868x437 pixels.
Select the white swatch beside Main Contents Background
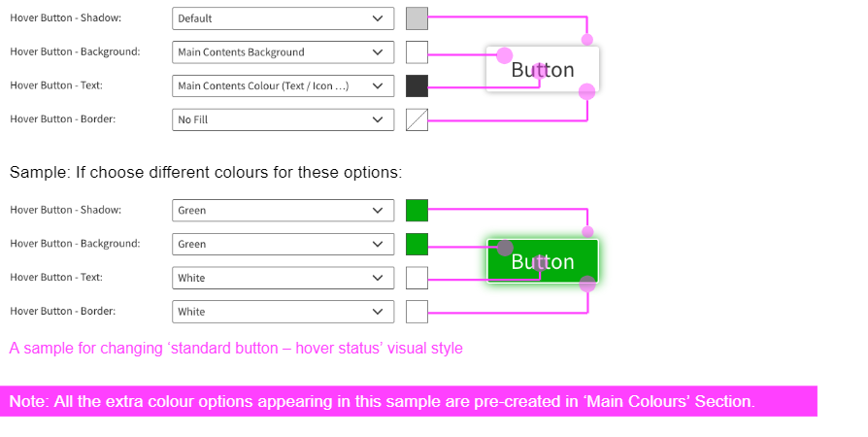[x=417, y=52]
